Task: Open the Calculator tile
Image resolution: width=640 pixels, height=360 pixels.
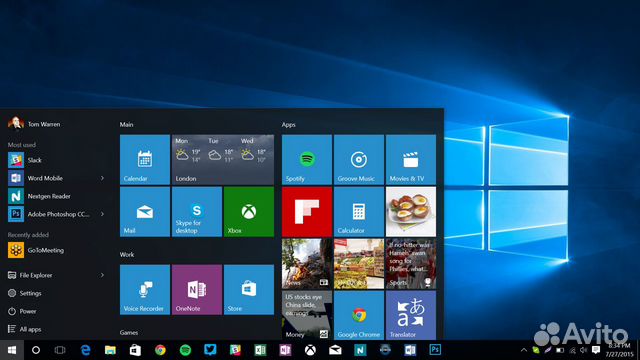Action: 359,211
